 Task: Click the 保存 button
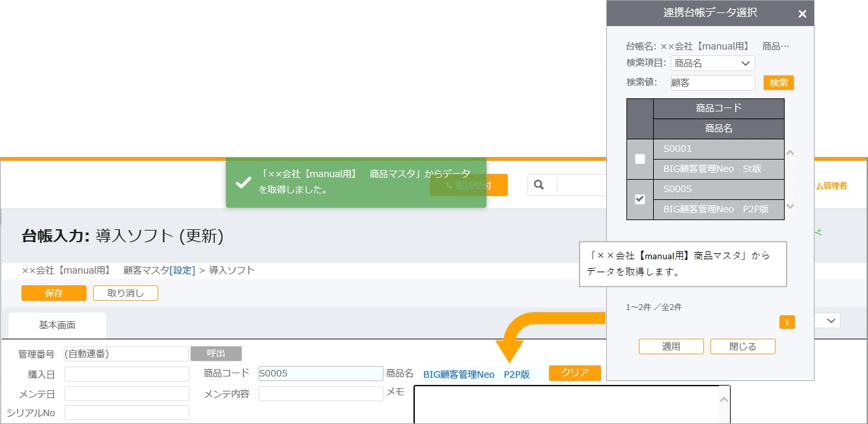coord(54,293)
